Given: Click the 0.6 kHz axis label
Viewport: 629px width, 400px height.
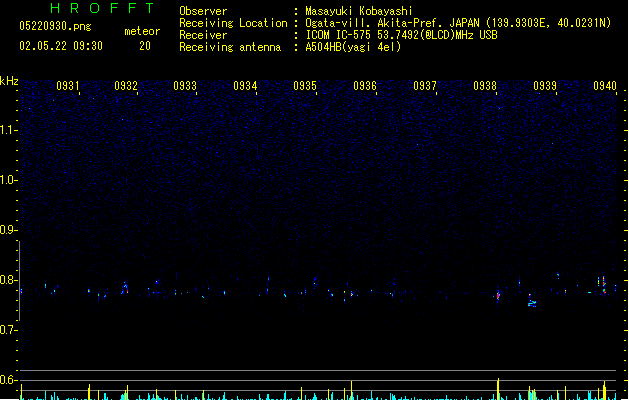Looking at the screenshot, I should point(8,380).
